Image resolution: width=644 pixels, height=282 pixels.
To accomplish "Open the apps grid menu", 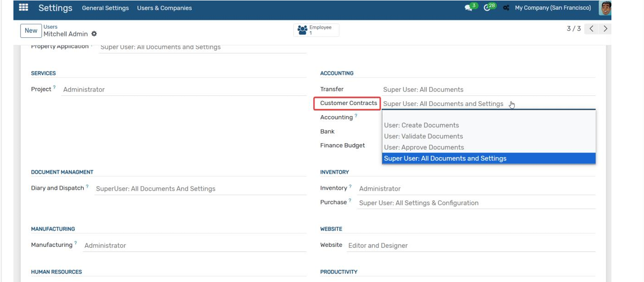I will point(23,8).
